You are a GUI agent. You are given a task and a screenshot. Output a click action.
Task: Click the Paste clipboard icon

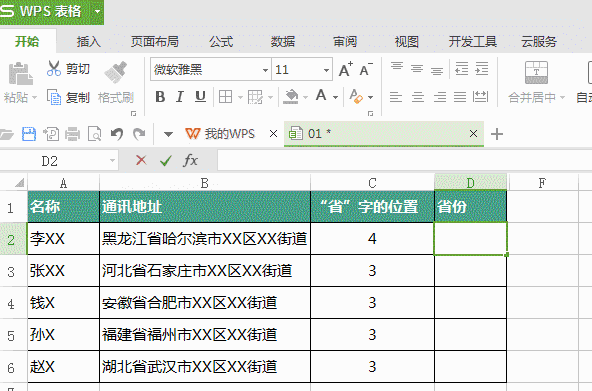tap(20, 73)
